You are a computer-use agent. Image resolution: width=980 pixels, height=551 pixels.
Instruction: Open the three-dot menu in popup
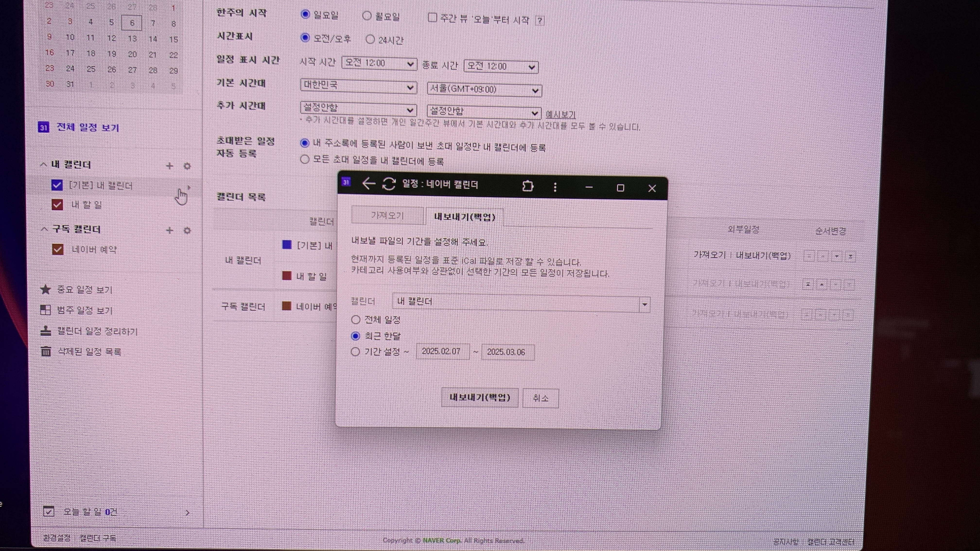pos(555,187)
